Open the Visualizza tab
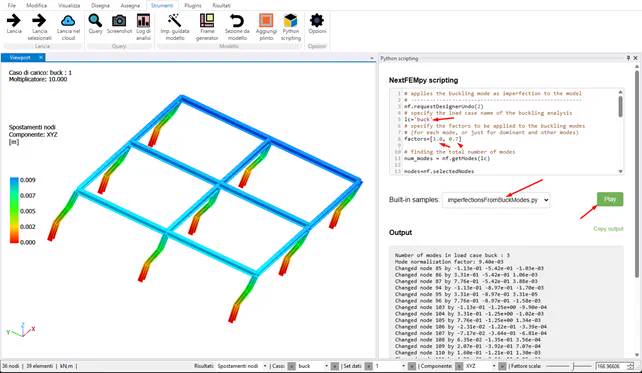The width and height of the screenshot is (642, 373). point(69,5)
